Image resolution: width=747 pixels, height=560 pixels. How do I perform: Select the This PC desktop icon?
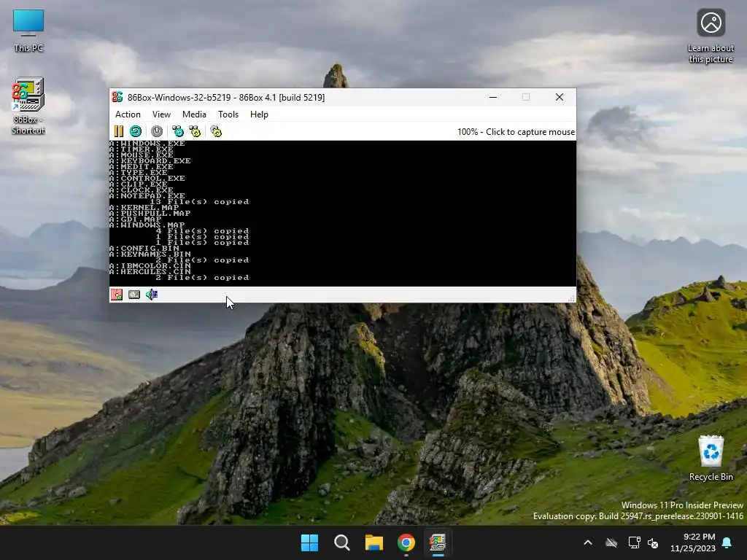pos(28,31)
